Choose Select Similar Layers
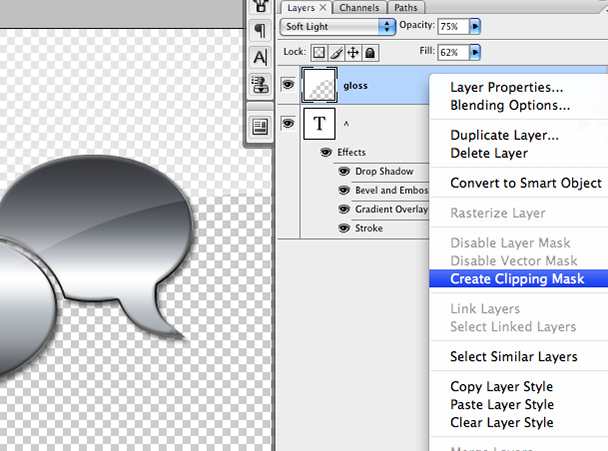The height and width of the screenshot is (451, 608). tap(514, 356)
